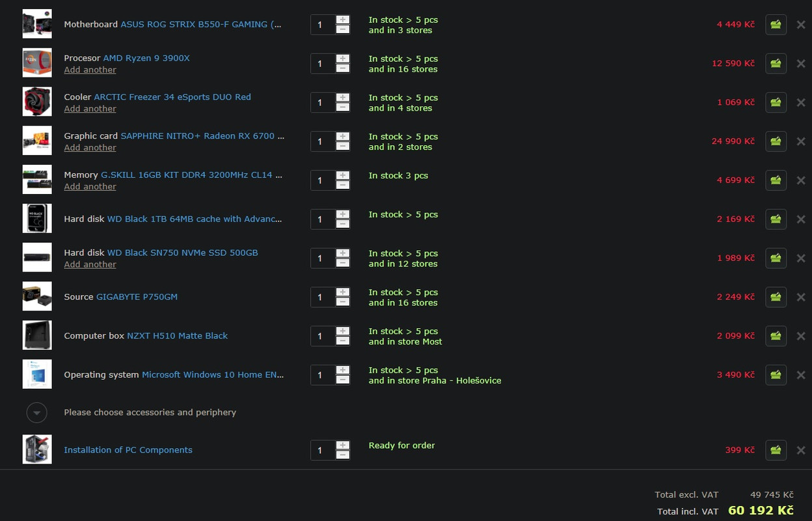Click green cart icon for WD Black SN750 SSD
Image resolution: width=812 pixels, height=521 pixels.
click(x=776, y=259)
